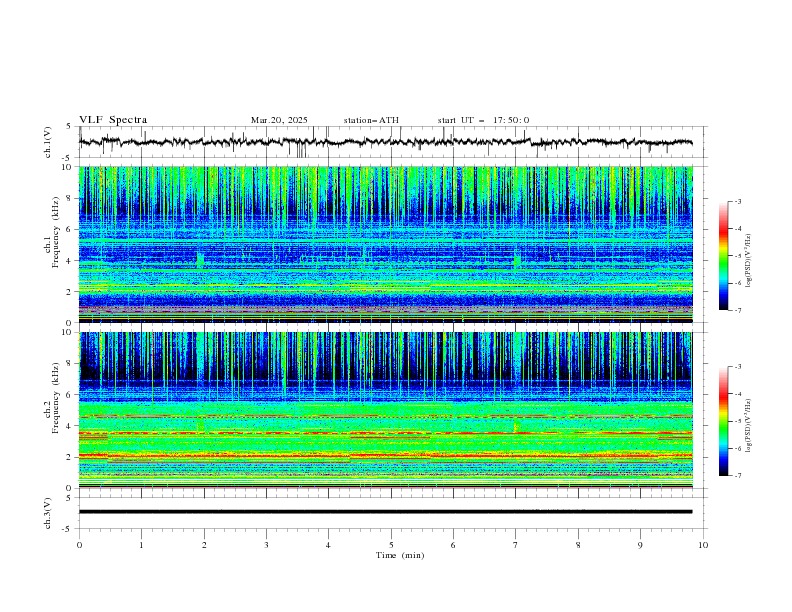Screen dimensions: 792x612
Task: Click the "6" frequency tick of ch.2 spectrogram
Action: pos(70,394)
